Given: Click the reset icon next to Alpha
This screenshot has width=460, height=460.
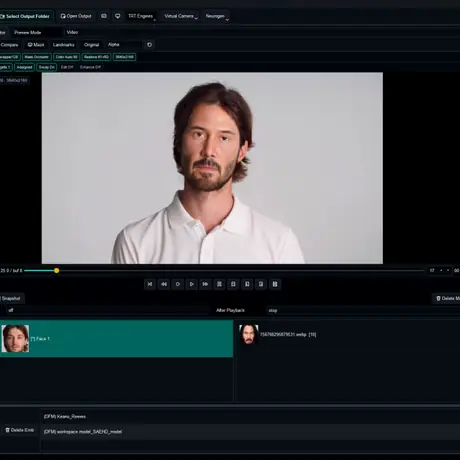Looking at the screenshot, I should click(x=149, y=45).
